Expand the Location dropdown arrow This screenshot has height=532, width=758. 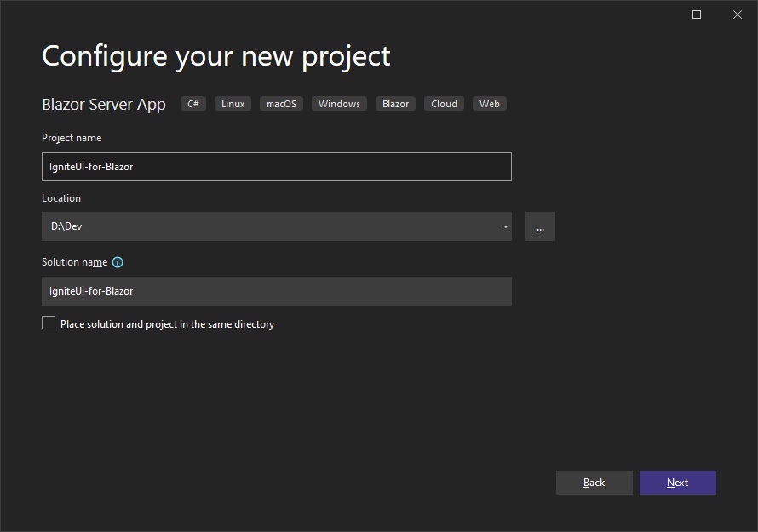click(505, 226)
